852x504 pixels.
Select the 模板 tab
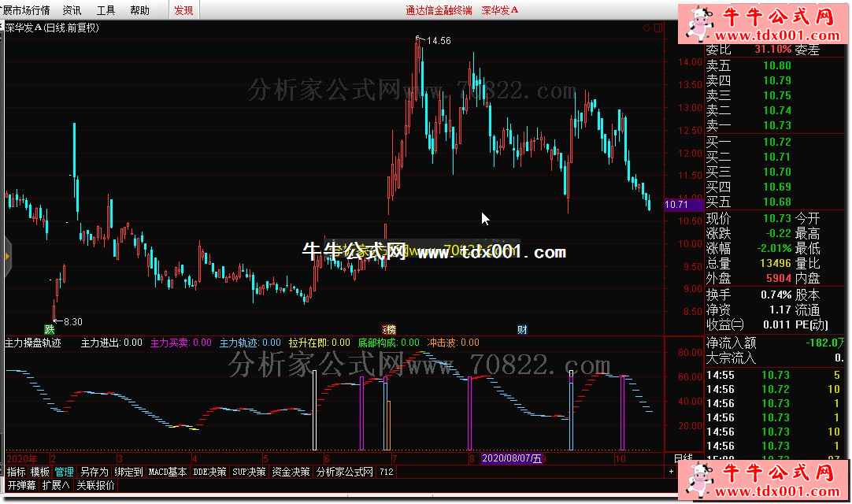click(x=39, y=472)
